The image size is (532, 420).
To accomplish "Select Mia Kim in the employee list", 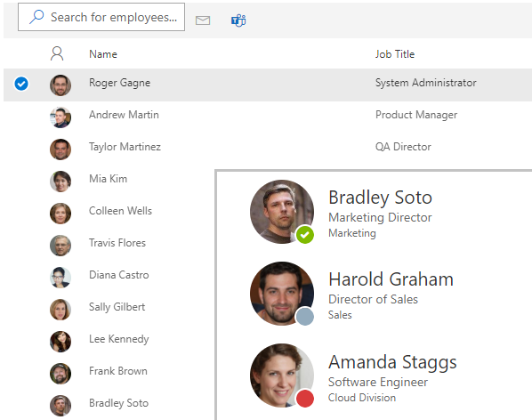I will click(109, 179).
